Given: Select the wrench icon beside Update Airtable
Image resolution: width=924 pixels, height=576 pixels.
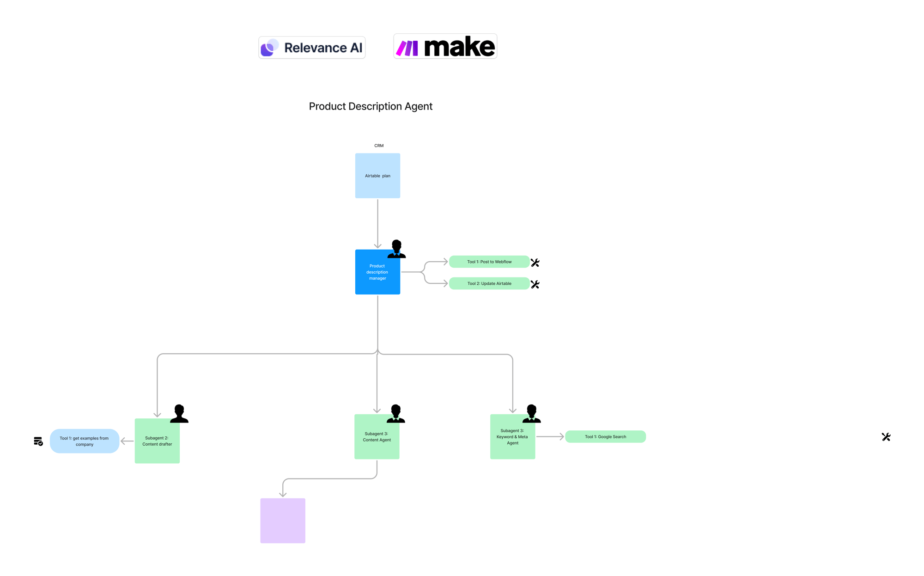Looking at the screenshot, I should tap(535, 284).
